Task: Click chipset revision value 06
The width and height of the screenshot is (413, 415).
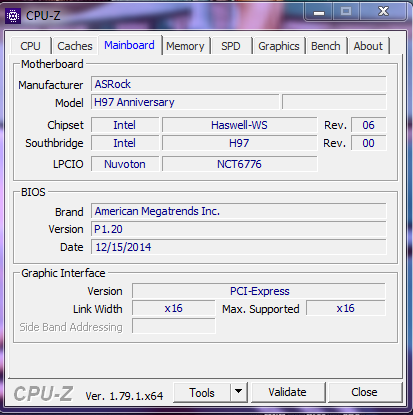Action: [369, 125]
